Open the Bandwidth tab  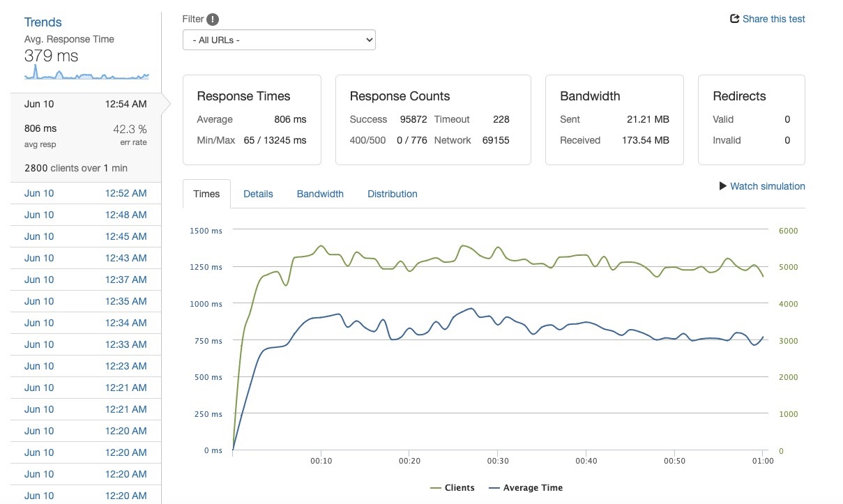click(x=320, y=194)
